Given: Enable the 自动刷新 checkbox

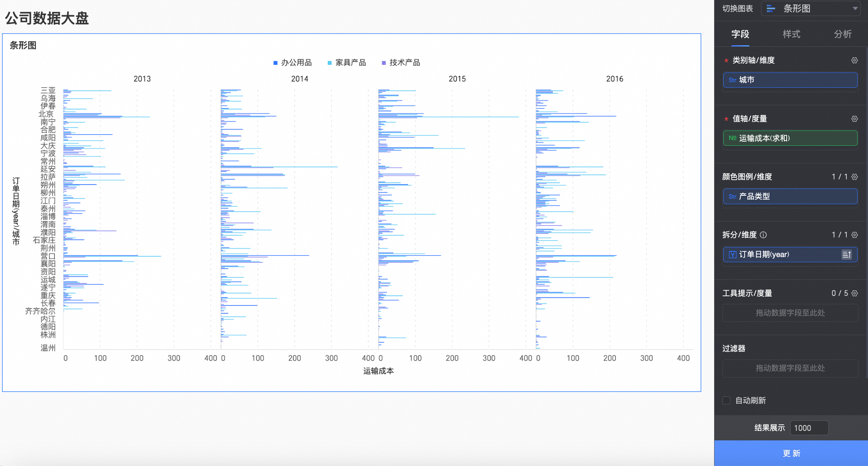Looking at the screenshot, I should 726,400.
